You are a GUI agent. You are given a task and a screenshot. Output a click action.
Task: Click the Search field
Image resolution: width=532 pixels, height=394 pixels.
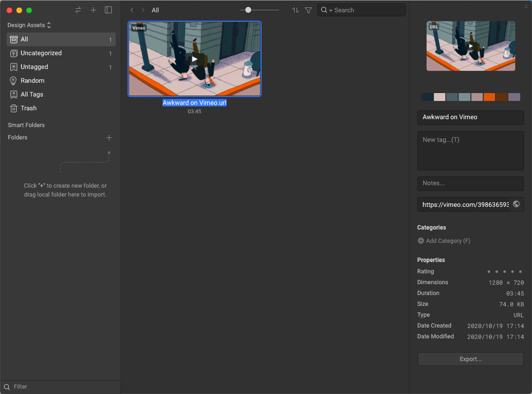click(362, 10)
